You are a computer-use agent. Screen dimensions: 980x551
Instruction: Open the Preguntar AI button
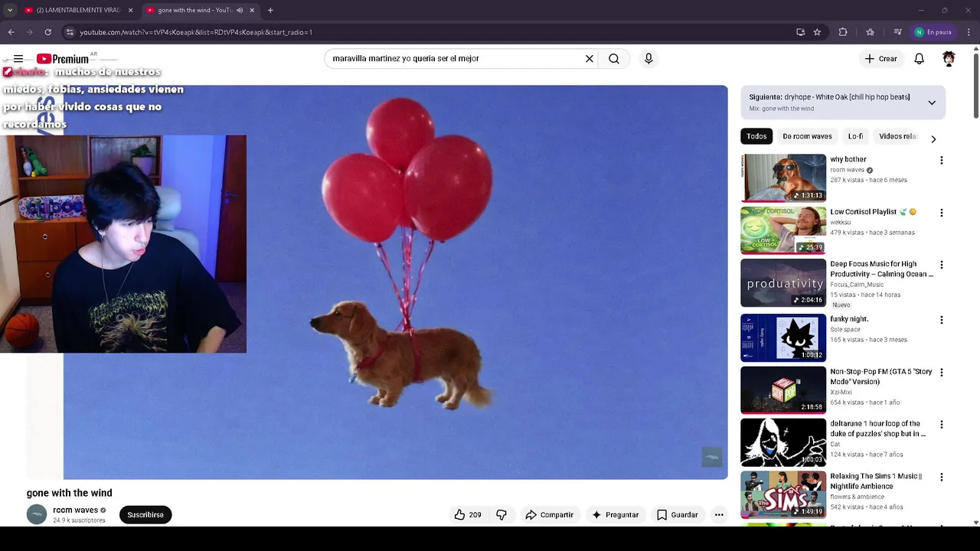click(x=615, y=515)
